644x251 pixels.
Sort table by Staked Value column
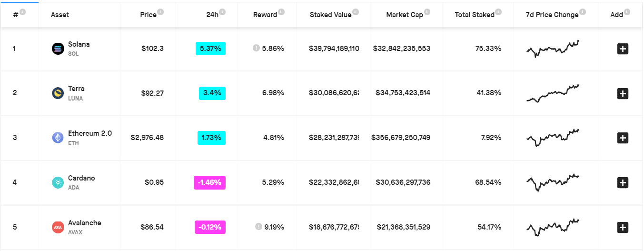330,15
